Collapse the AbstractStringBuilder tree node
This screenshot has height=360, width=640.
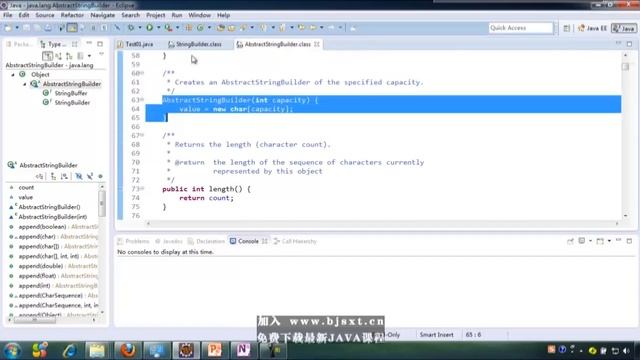pos(25,84)
